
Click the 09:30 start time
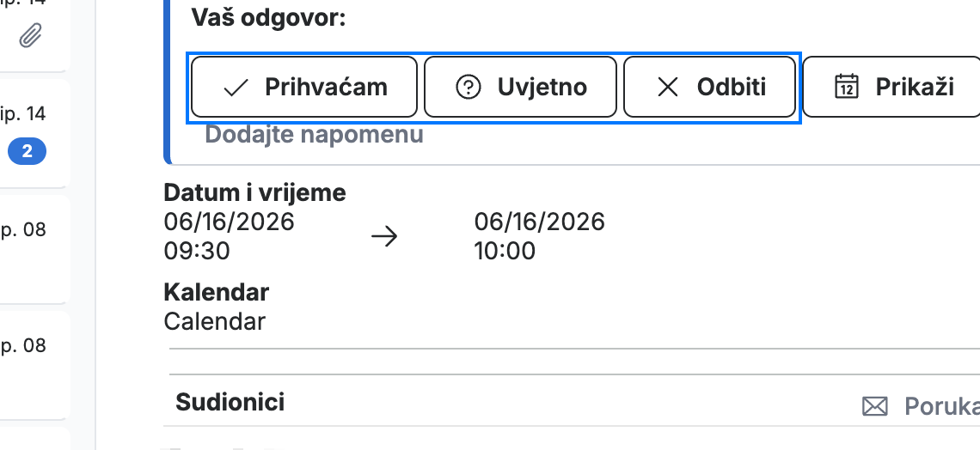pyautogui.click(x=197, y=251)
